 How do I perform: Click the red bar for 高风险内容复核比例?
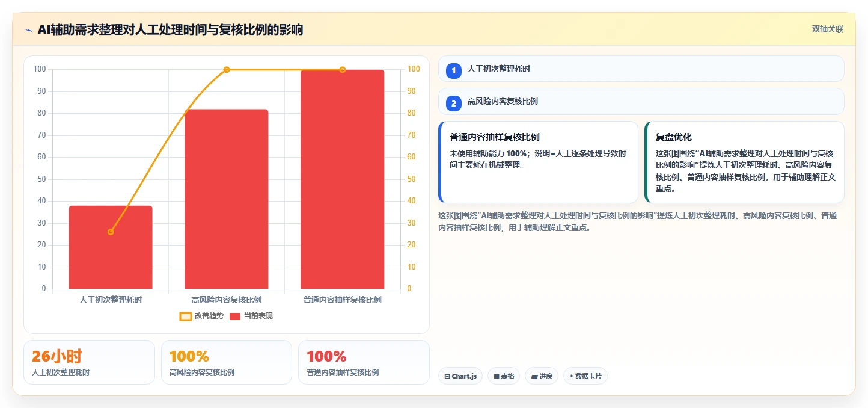[227, 199]
